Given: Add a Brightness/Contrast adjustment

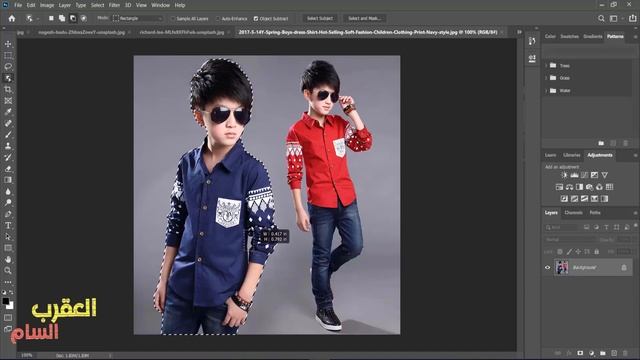Looking at the screenshot, I should point(564,175).
